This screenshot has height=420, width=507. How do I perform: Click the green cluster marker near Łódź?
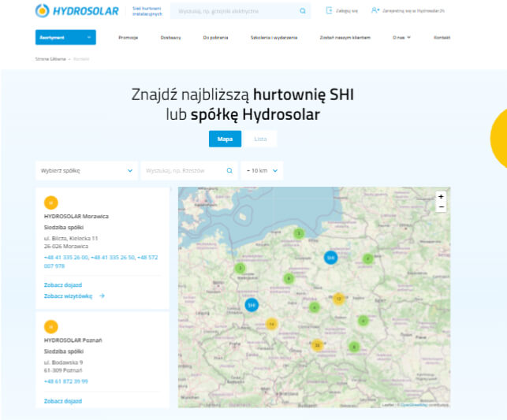(x=315, y=307)
